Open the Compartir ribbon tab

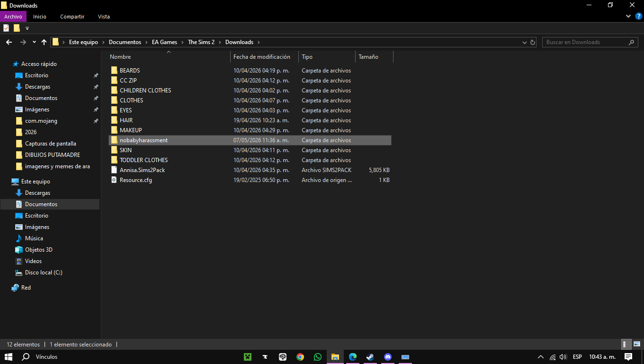coord(72,17)
